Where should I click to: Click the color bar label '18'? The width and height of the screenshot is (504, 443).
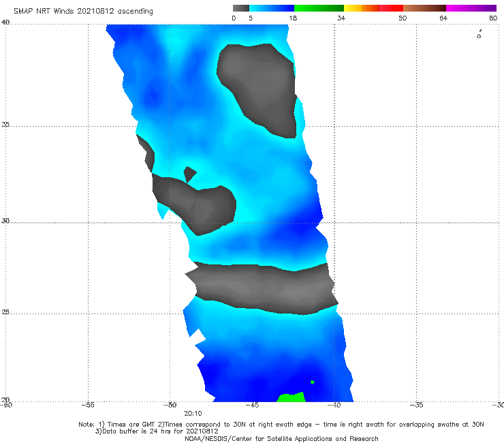293,18
